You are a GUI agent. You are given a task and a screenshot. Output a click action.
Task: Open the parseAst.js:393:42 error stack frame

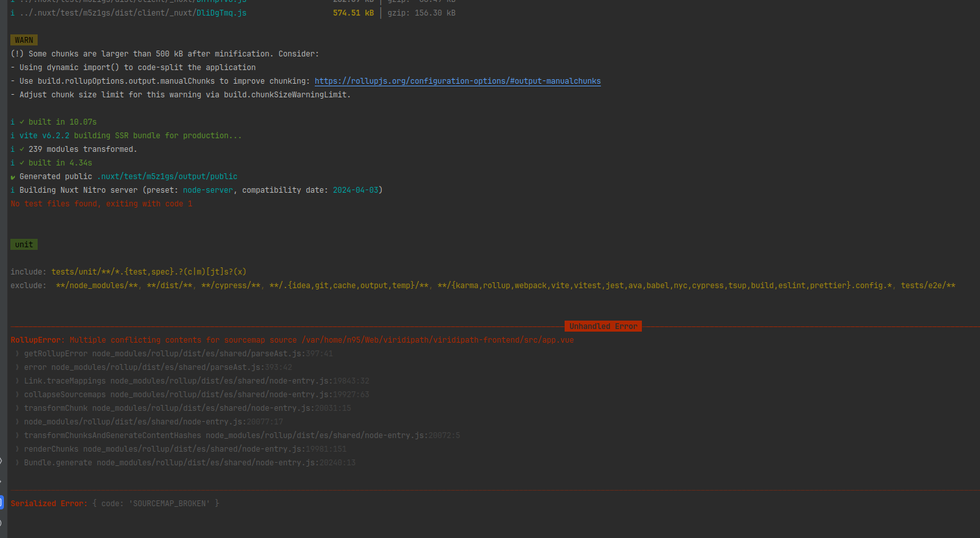[x=158, y=367]
